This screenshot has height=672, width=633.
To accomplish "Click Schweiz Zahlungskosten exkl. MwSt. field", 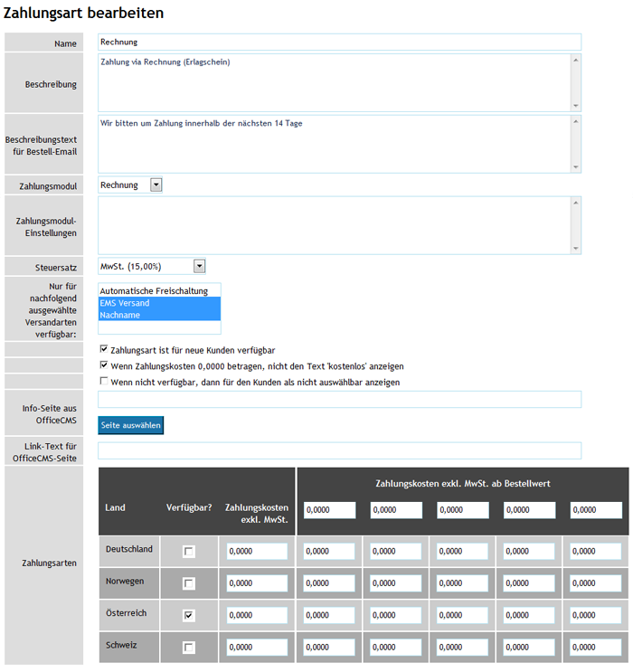I will (257, 648).
